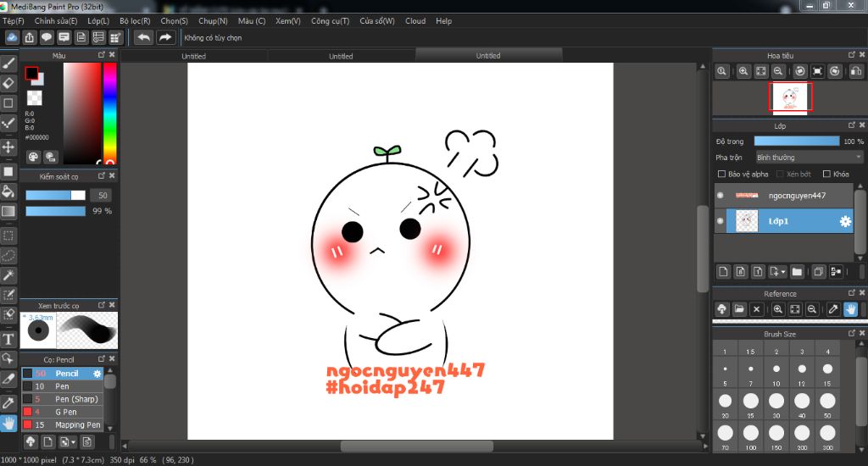868x466 pixels.
Task: Select the G Pen brush
Action: click(63, 412)
